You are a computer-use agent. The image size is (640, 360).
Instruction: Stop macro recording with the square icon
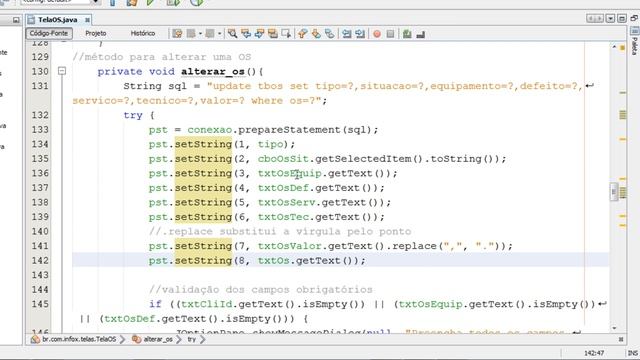coord(390,33)
